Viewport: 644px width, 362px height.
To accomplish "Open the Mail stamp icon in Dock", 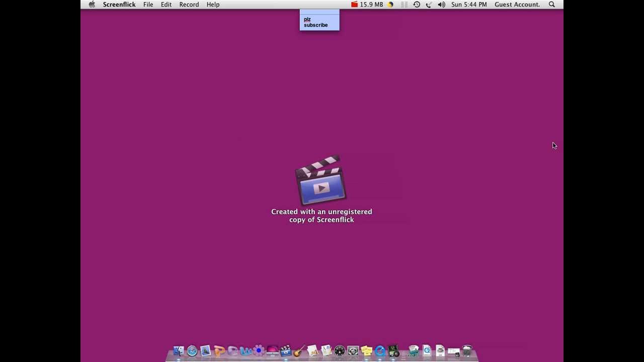I will coord(205,350).
